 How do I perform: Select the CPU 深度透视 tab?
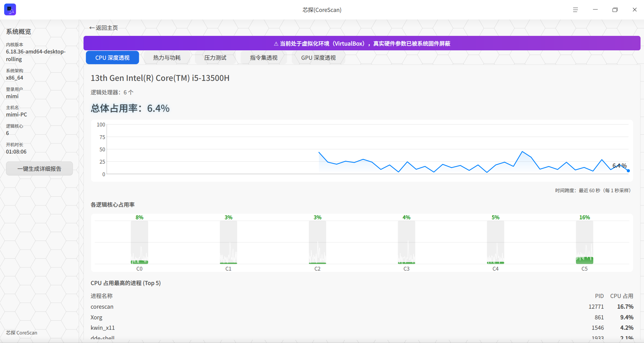click(x=112, y=58)
